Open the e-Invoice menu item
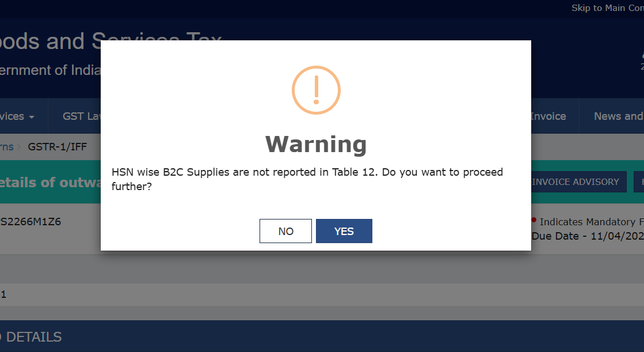This screenshot has width=644, height=352. 548,116
